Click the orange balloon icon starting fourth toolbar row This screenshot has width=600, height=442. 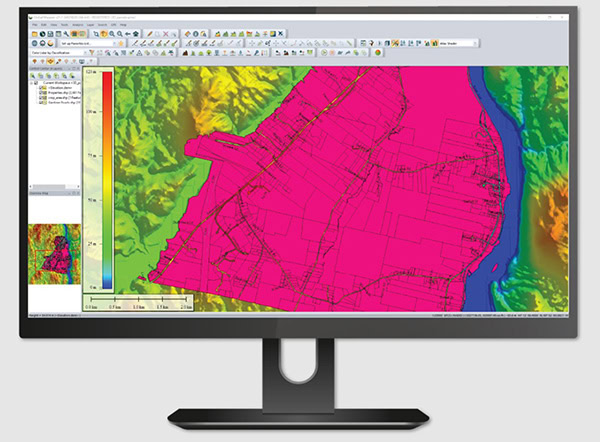click(x=34, y=61)
